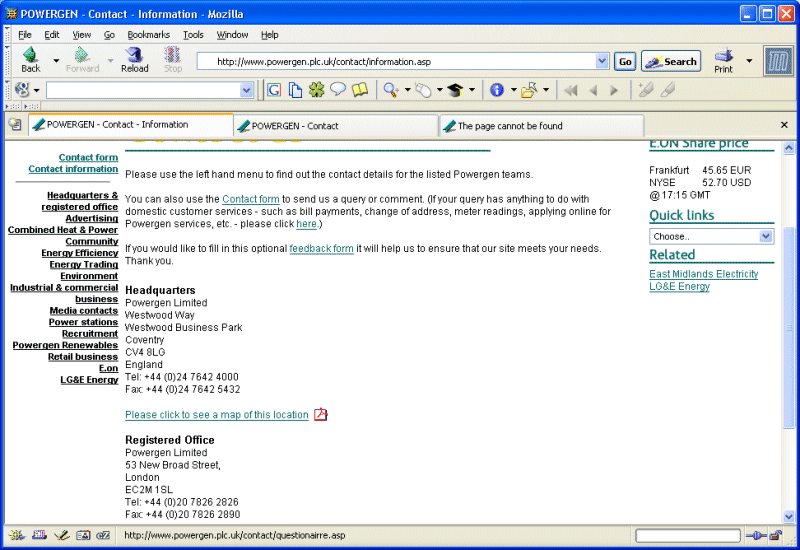Open the Power stations sidebar link

coord(83,322)
